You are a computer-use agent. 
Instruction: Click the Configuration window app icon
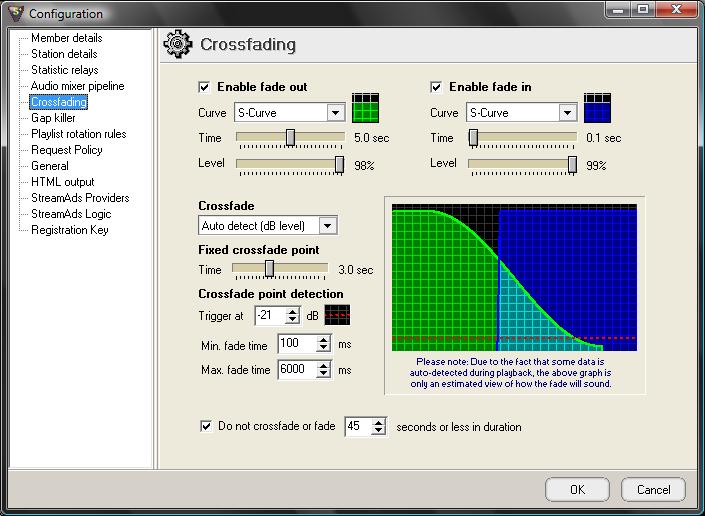(16, 13)
